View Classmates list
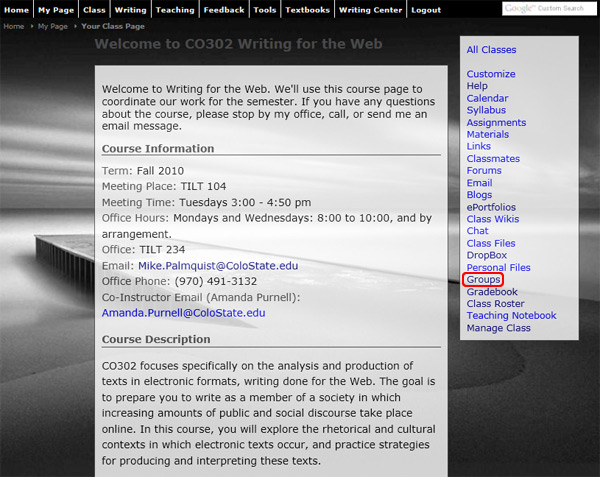Image resolution: width=600 pixels, height=477 pixels. (493, 158)
